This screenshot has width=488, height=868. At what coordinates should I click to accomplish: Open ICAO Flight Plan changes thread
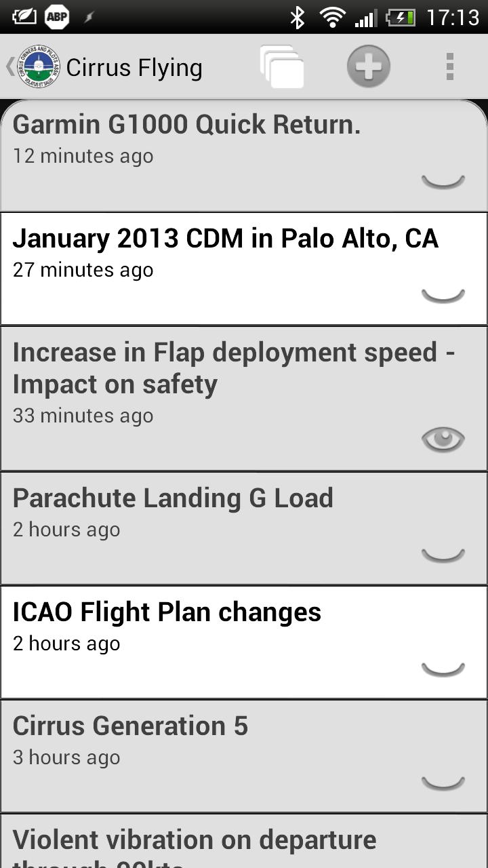click(244, 642)
